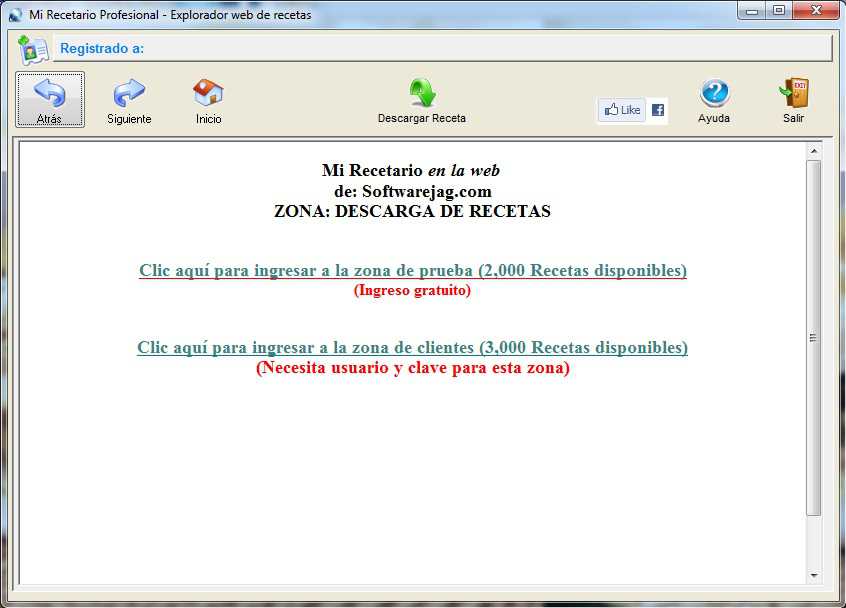846x608 pixels.
Task: Click the scrollbar up arrow
Action: (x=814, y=151)
